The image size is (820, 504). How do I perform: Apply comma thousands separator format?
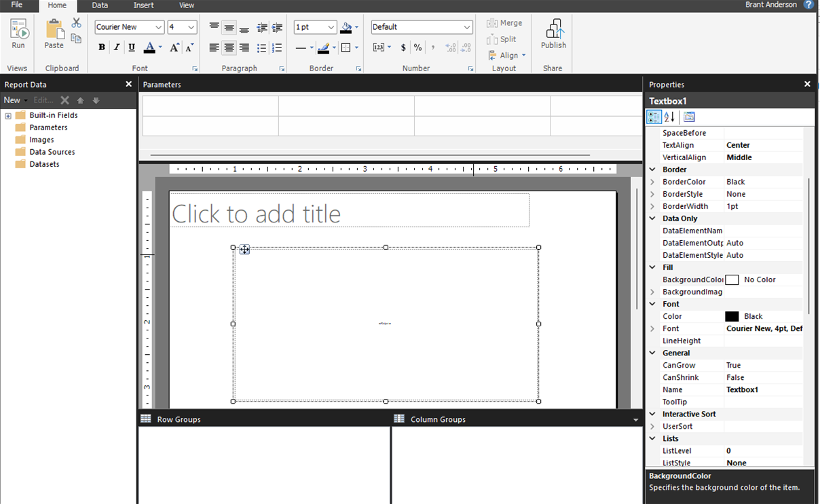click(x=433, y=47)
